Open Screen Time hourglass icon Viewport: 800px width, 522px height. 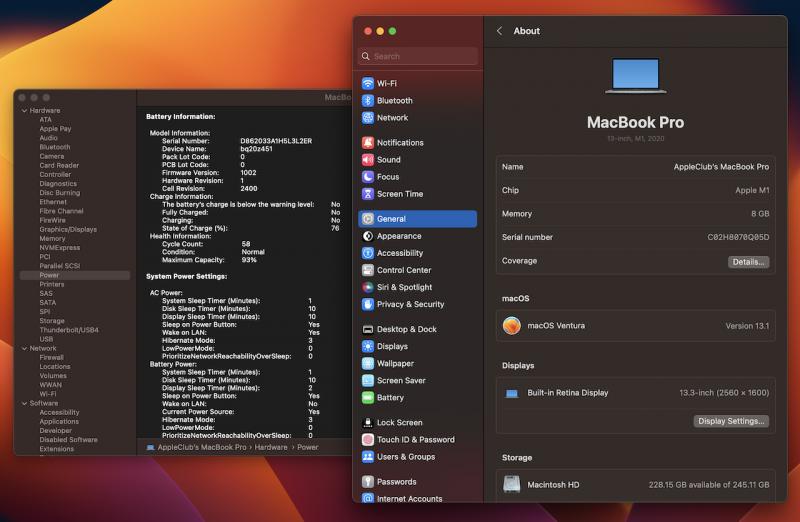pos(368,194)
